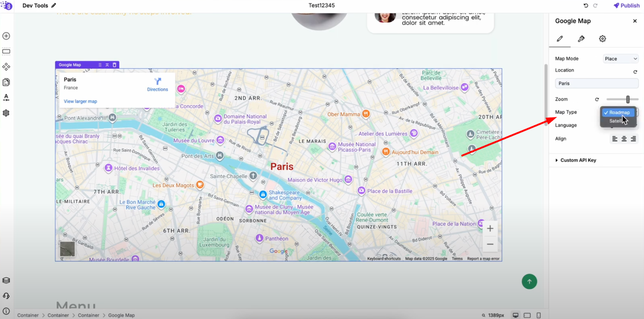Switch to the advanced gear tab in Google Map panel
644x319 pixels.
pos(602,39)
